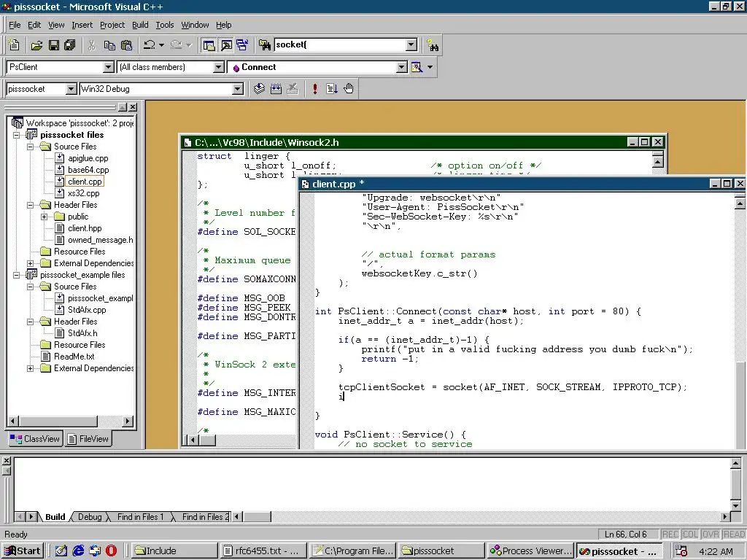Open the Build menu
This screenshot has height=560, width=747.
(140, 25)
